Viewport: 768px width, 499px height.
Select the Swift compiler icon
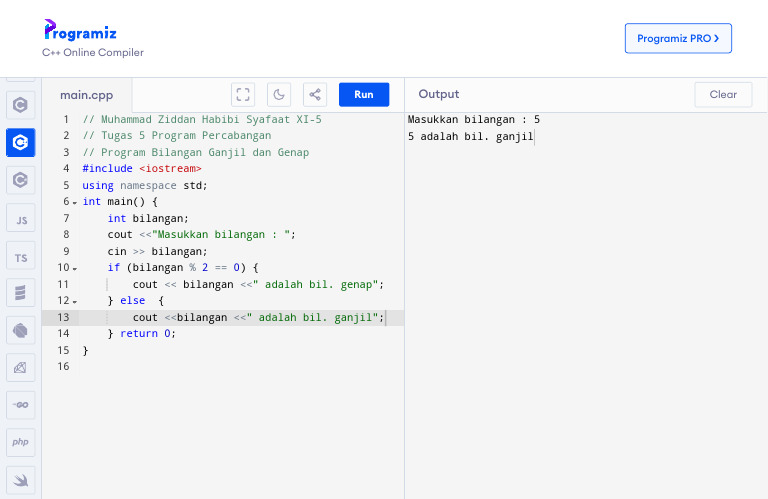[20, 479]
